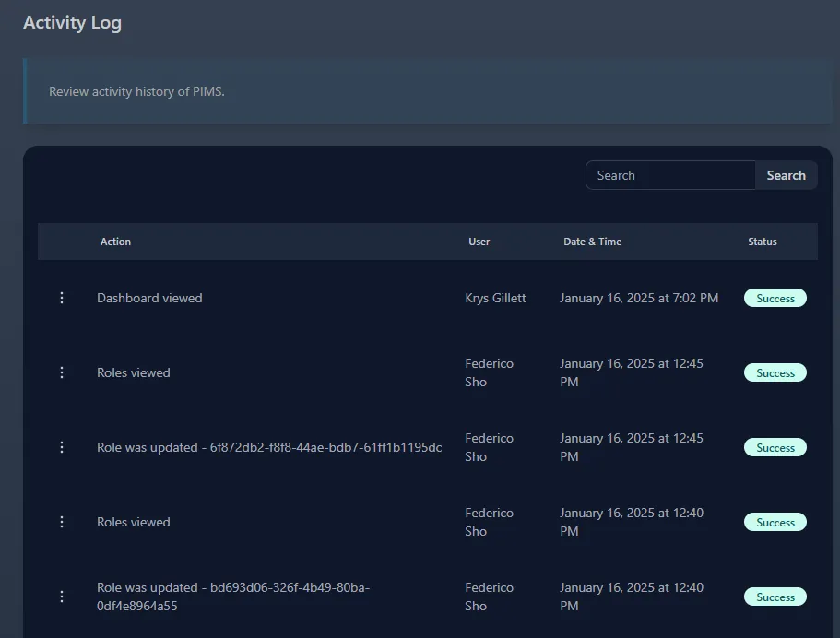
Task: Sort by the Action column header
Action: [x=115, y=242]
